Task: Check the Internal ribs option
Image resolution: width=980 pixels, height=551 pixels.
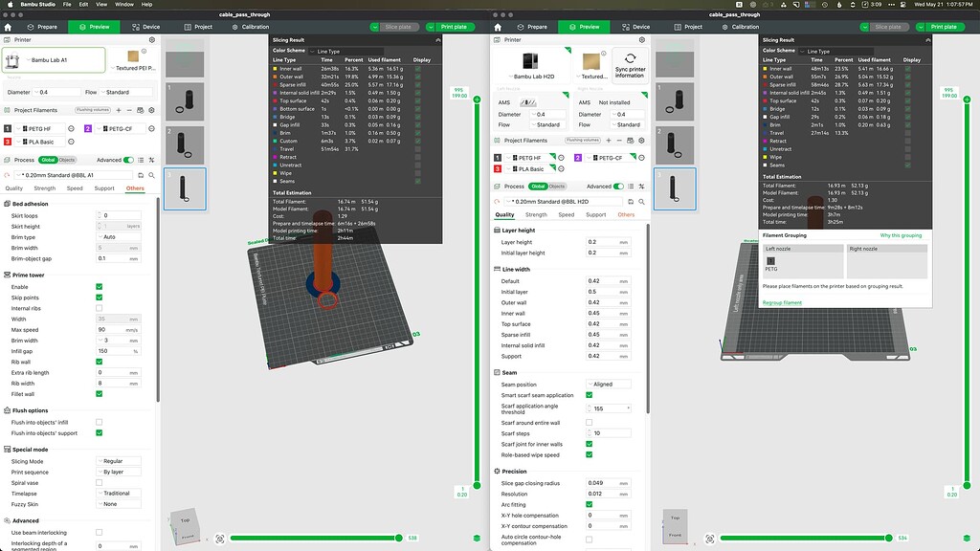Action: coord(100,308)
